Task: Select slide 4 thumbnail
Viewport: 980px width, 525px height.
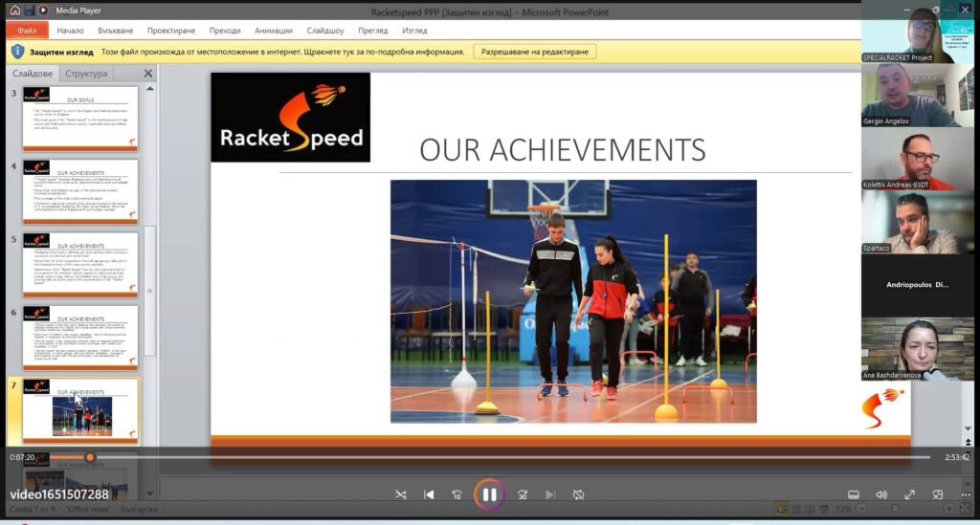Action: pyautogui.click(x=80, y=191)
